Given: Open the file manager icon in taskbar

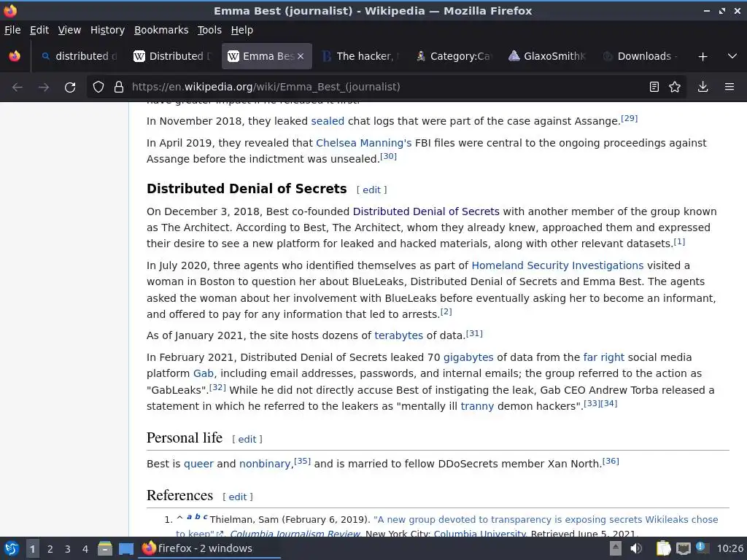Looking at the screenshot, I should pyautogui.click(x=105, y=548).
